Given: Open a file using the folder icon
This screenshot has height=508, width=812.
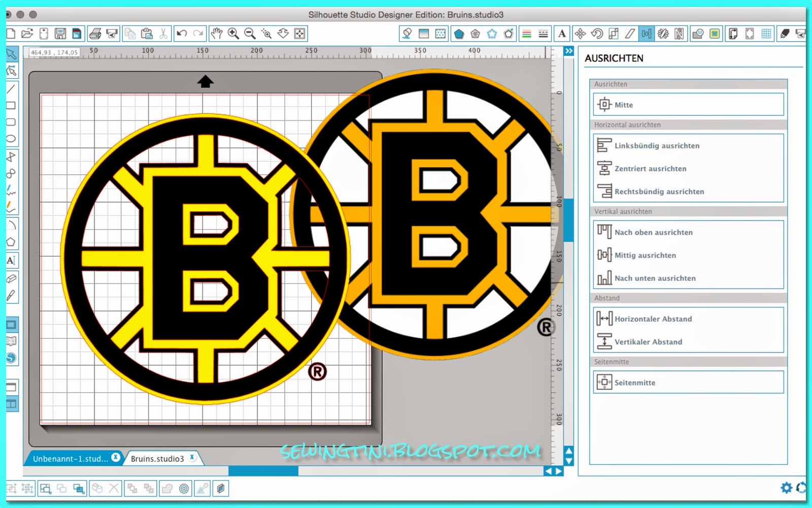Looking at the screenshot, I should pos(27,34).
